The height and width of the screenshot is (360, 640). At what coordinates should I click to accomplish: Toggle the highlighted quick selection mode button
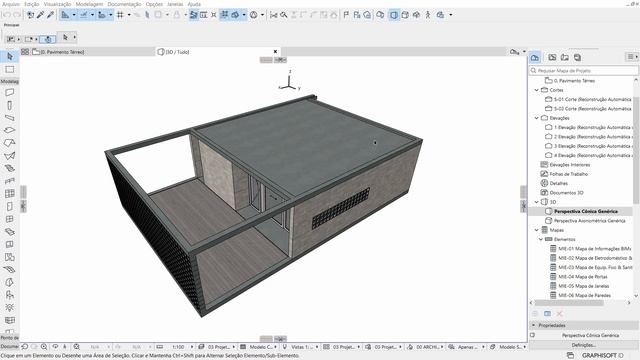click(48, 39)
